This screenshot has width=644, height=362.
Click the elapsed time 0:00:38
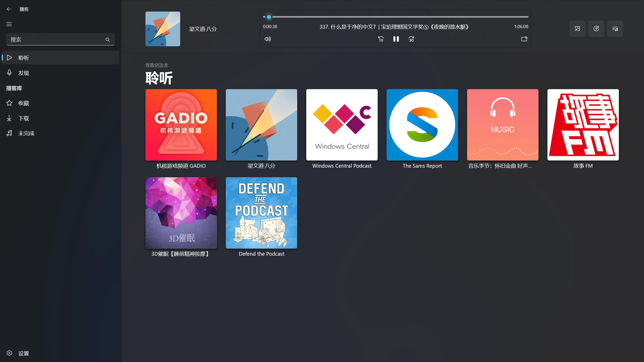(x=270, y=27)
